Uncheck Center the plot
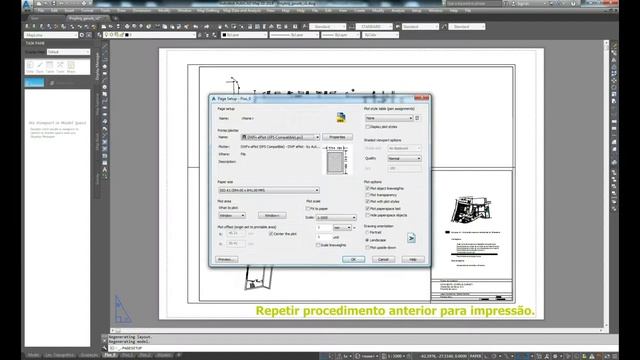This screenshot has width=640, height=360. [x=271, y=234]
